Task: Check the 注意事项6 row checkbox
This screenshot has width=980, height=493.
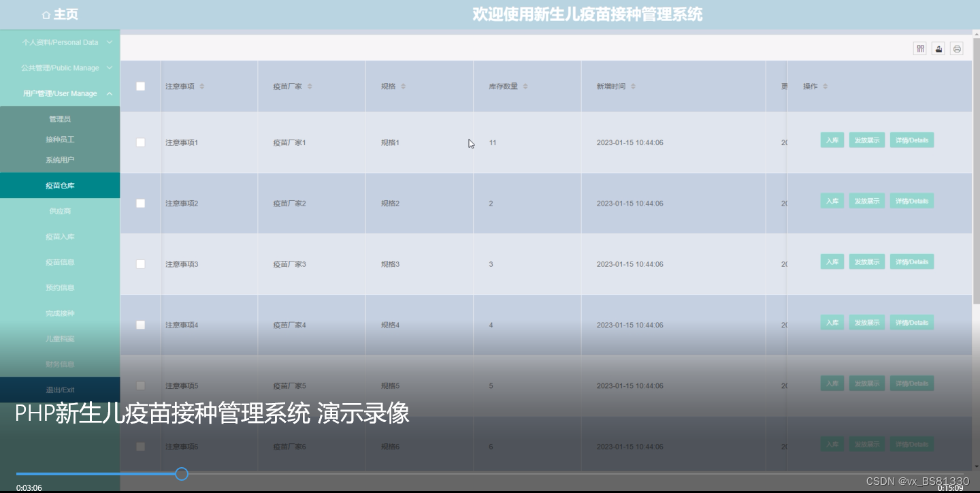Action: [141, 447]
